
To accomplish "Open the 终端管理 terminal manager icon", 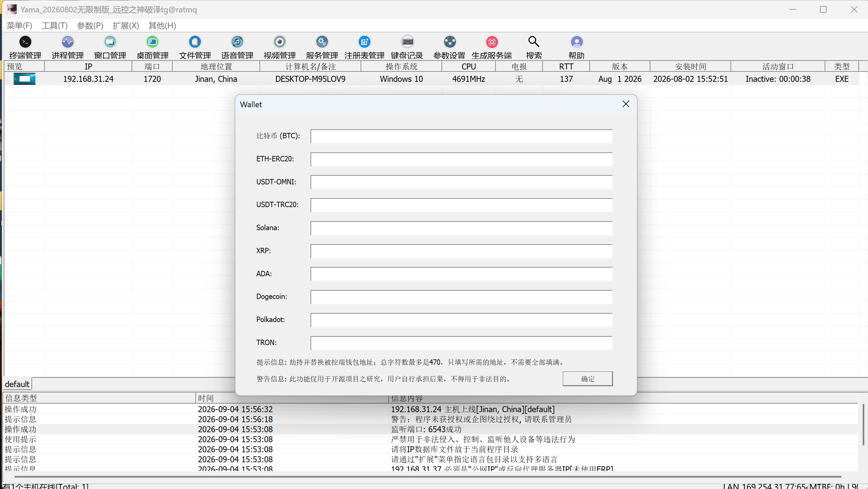I will [x=25, y=42].
